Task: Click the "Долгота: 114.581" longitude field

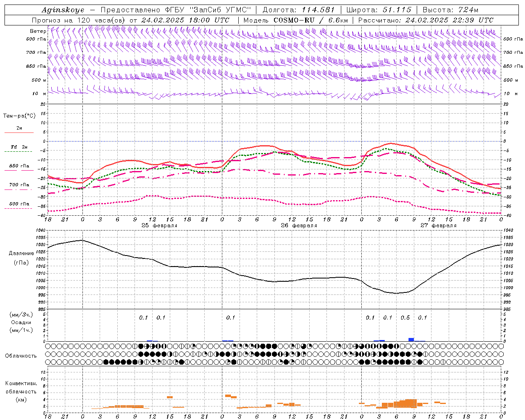Action: (x=299, y=10)
